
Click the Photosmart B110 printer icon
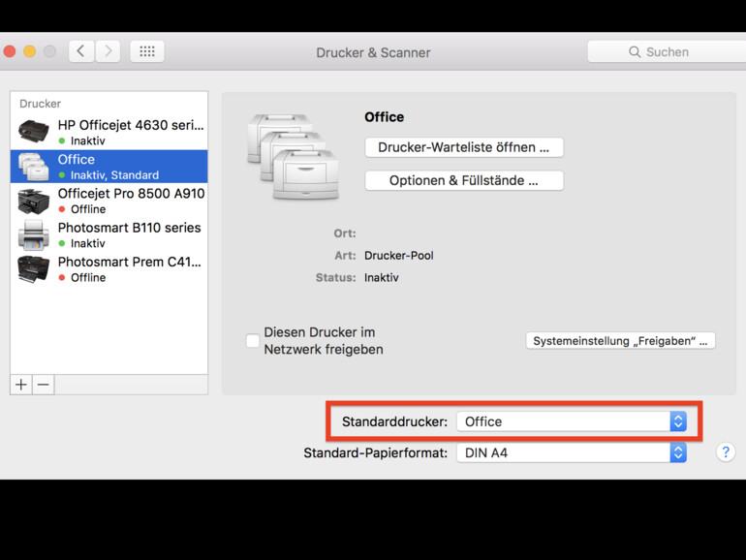33,235
